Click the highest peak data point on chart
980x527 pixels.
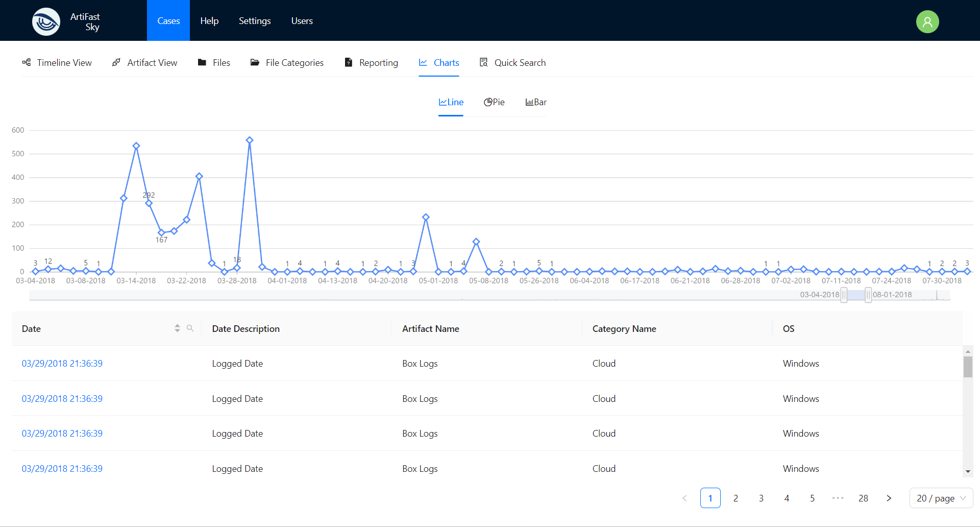(x=250, y=140)
